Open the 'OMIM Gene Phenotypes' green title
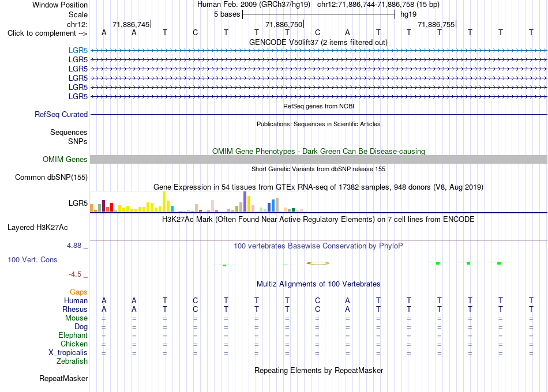 pos(318,151)
